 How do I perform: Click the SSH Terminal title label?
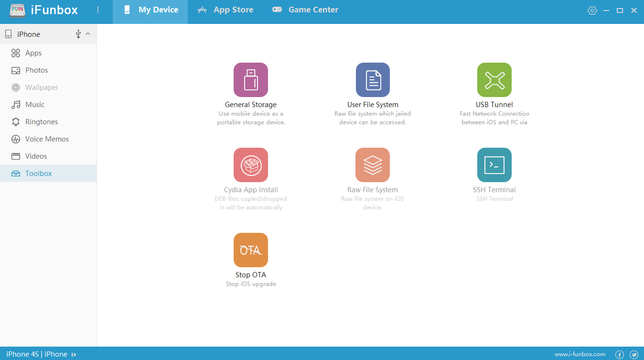click(x=494, y=190)
